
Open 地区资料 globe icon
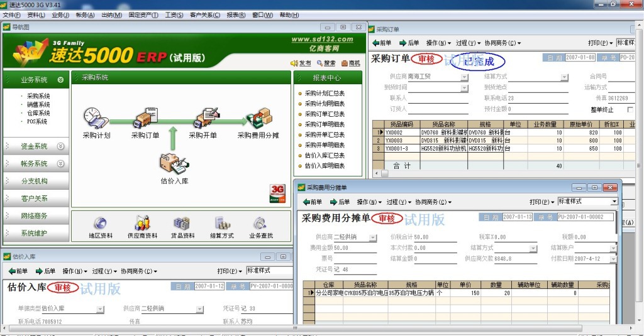100,224
